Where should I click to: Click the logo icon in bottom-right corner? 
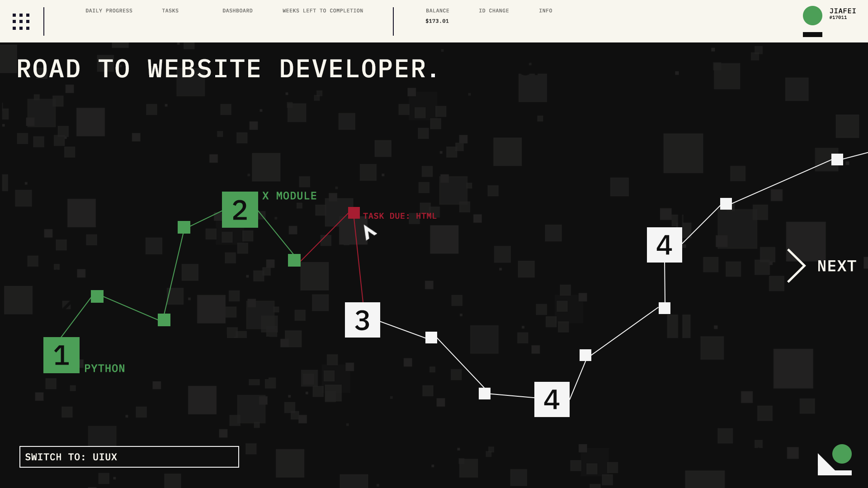click(835, 460)
